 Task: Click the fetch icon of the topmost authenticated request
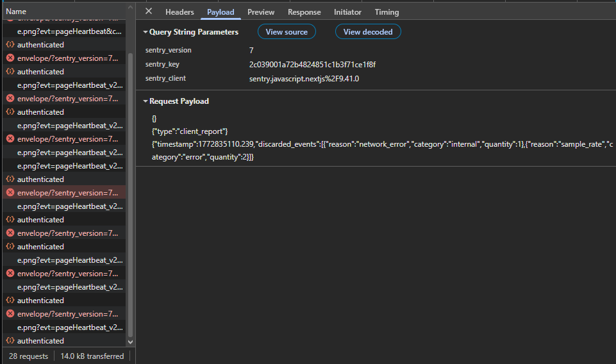click(x=10, y=45)
